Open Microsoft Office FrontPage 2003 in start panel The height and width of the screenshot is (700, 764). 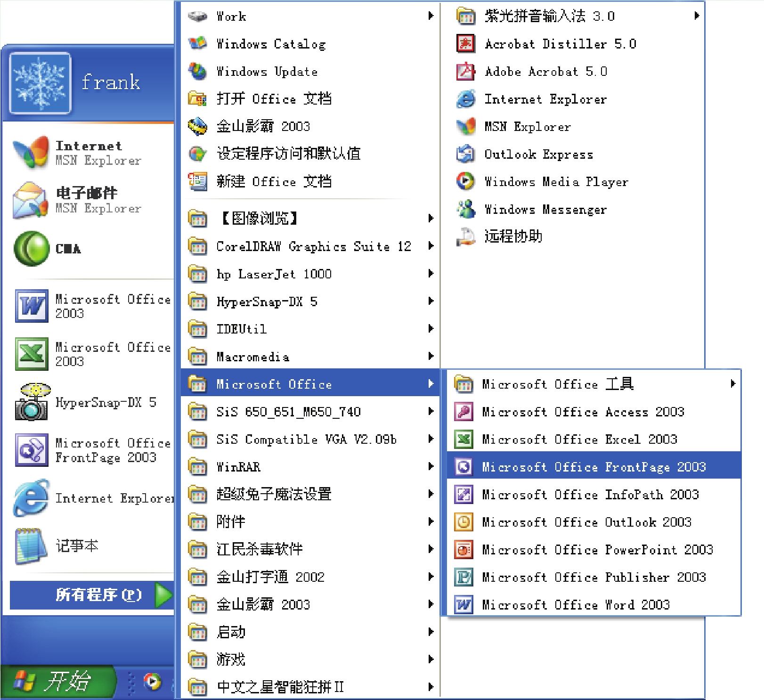pos(92,450)
